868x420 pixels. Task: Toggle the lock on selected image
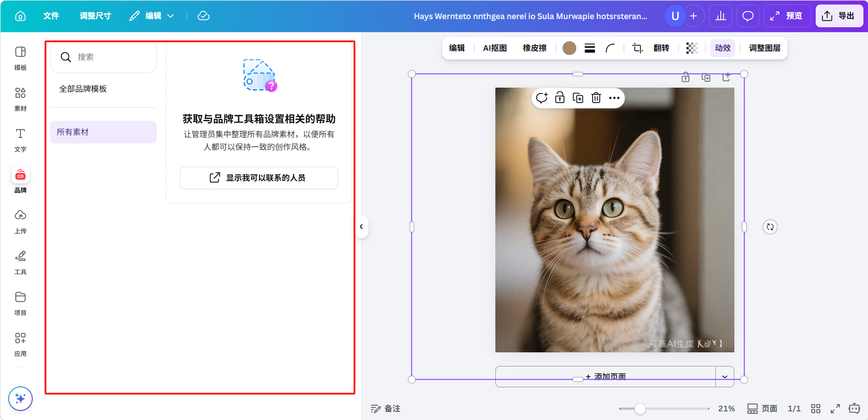point(559,98)
